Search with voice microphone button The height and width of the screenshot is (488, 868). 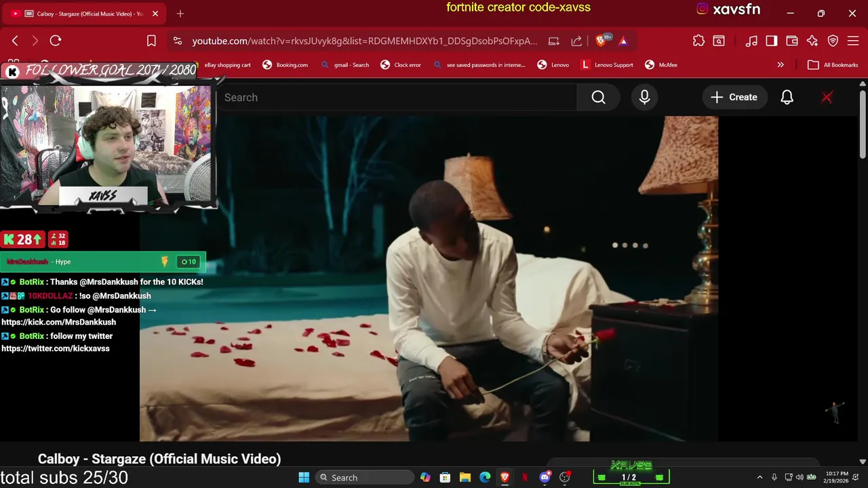click(644, 98)
